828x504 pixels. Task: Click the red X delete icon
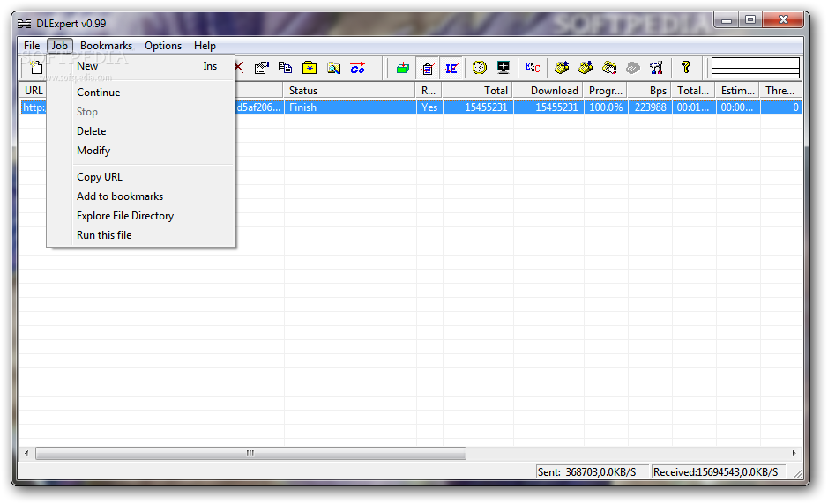pyautogui.click(x=239, y=67)
